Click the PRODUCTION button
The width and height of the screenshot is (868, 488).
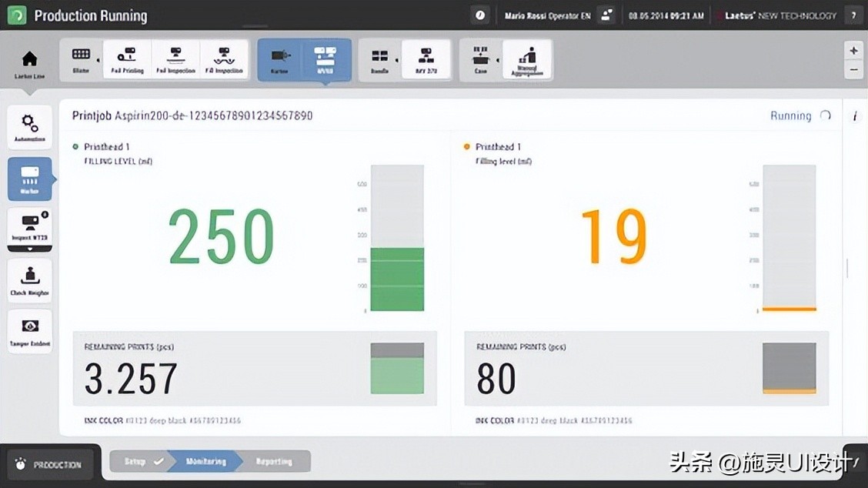[x=49, y=463]
